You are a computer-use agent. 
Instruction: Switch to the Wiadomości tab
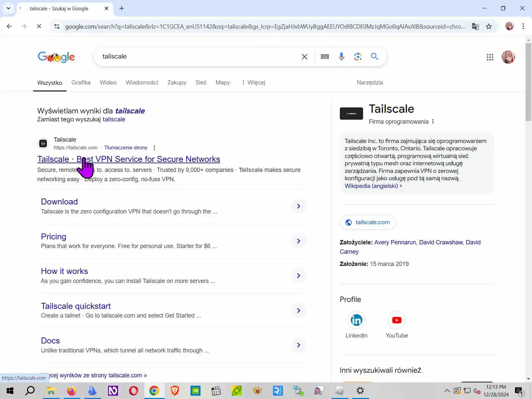click(142, 82)
